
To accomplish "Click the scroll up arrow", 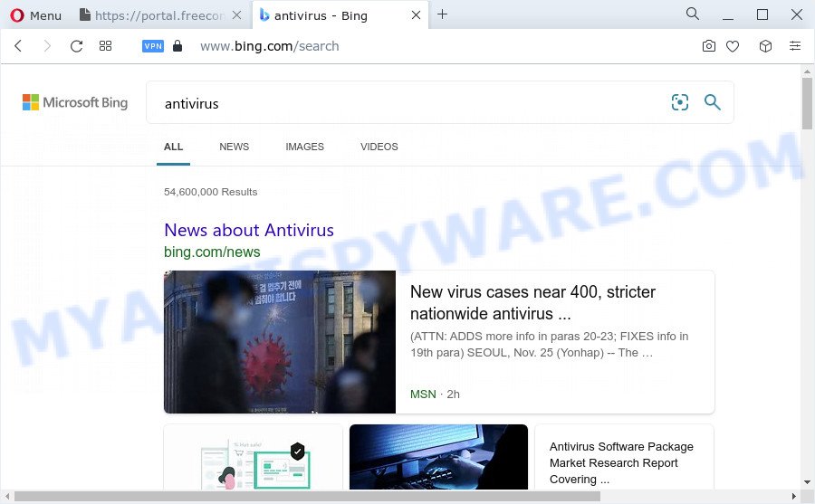I will tap(807, 71).
